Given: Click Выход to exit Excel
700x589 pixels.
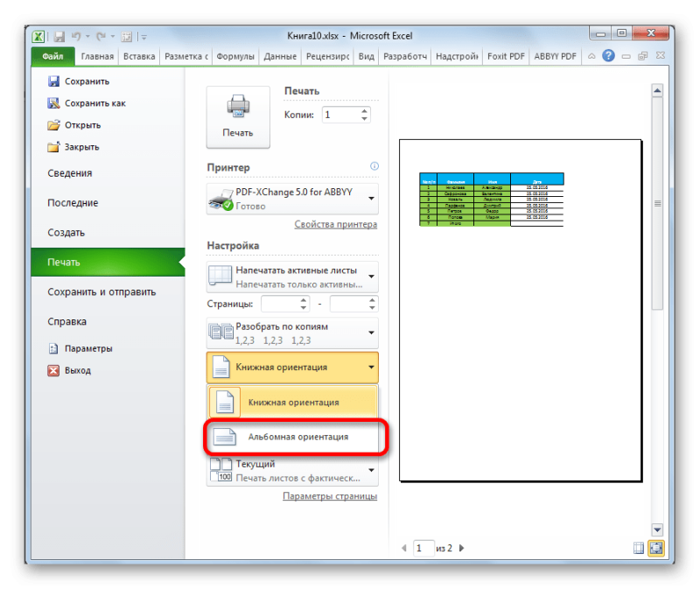Looking at the screenshot, I should [69, 370].
